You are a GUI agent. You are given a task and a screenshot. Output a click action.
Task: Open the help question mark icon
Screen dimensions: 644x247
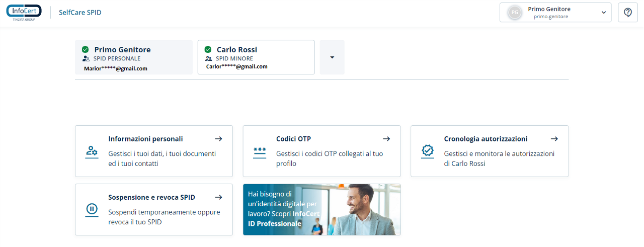coord(628,13)
